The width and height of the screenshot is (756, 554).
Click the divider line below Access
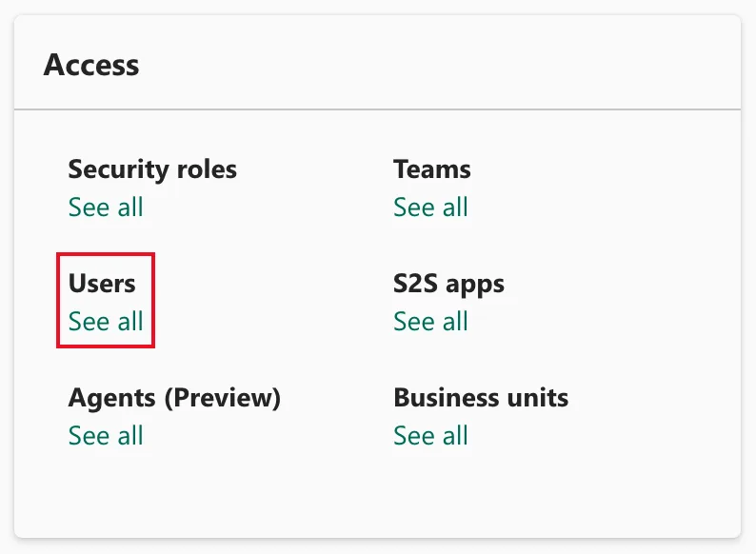[377, 109]
